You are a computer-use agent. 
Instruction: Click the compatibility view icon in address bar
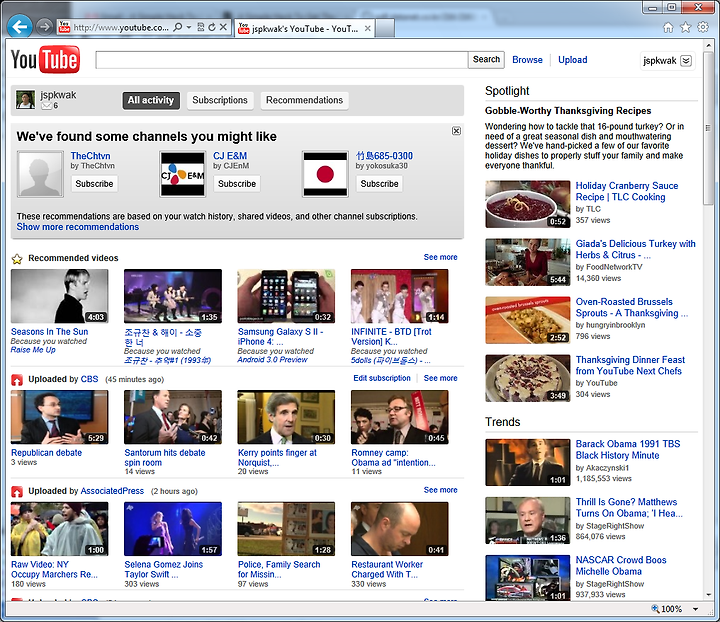pos(201,27)
